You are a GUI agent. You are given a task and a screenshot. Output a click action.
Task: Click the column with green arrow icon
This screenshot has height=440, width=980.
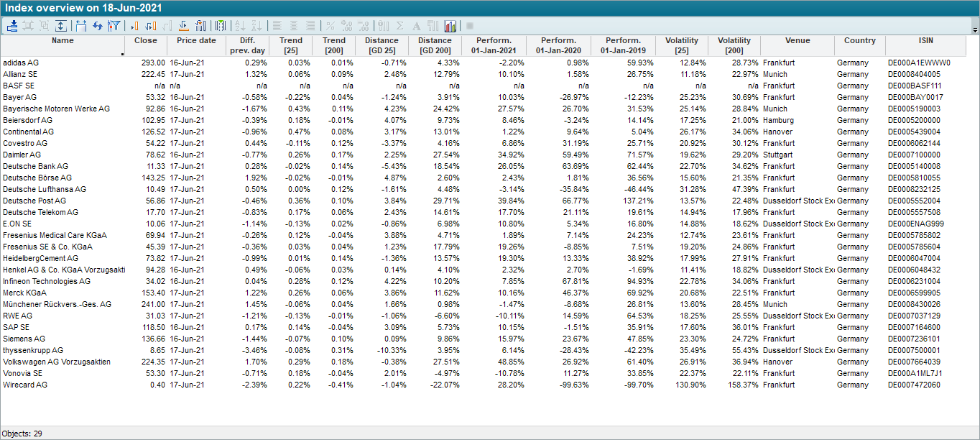coord(221,26)
